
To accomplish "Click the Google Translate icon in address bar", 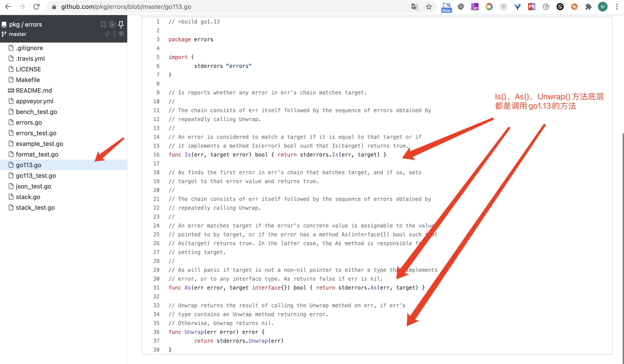I will [414, 7].
